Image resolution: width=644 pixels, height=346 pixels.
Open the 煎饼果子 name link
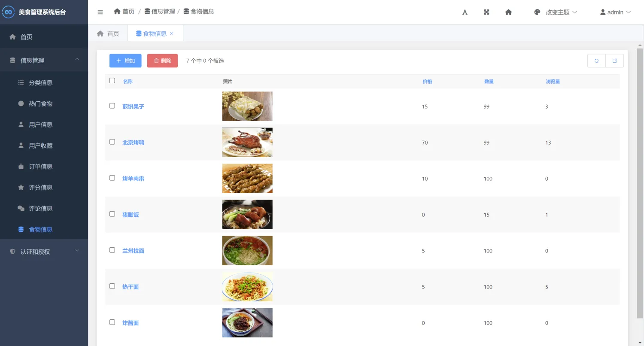click(133, 106)
